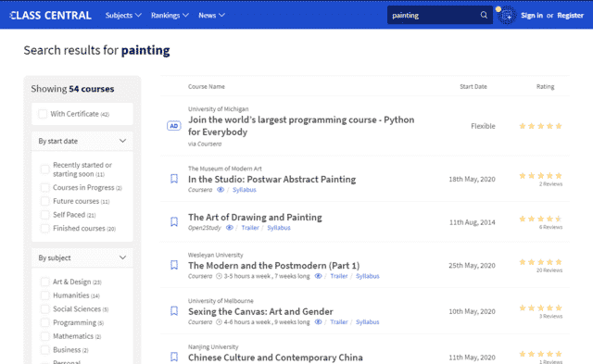Click '6 Reviews' under Art of Drawing
This screenshot has height=364, width=593.
click(x=550, y=227)
